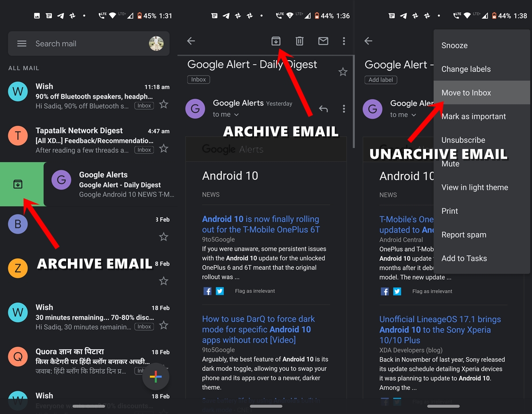This screenshot has height=414, width=532.
Task: Tap the Inbox label chip under subject
Action: pyautogui.click(x=199, y=79)
